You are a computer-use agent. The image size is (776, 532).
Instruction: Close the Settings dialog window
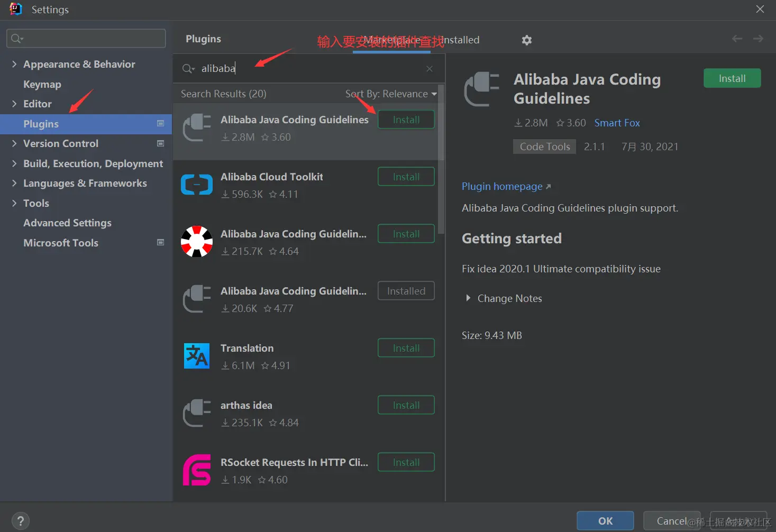(x=760, y=9)
